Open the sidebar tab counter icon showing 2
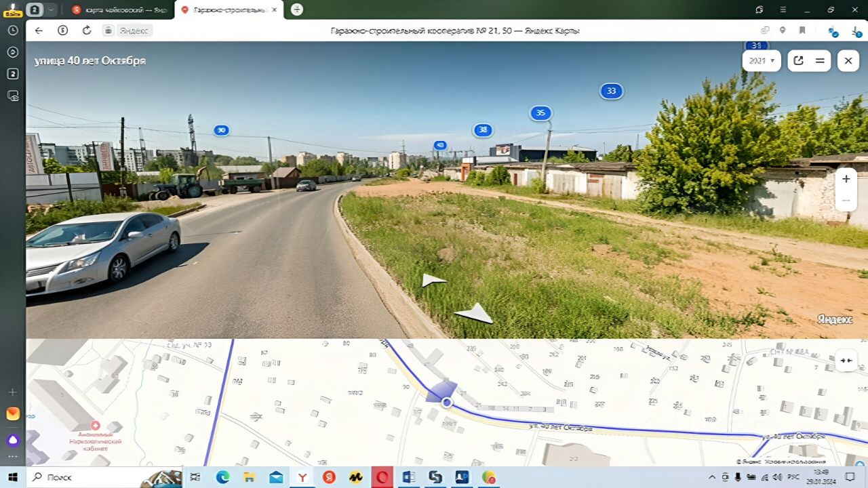This screenshot has width=868, height=488. tap(13, 74)
